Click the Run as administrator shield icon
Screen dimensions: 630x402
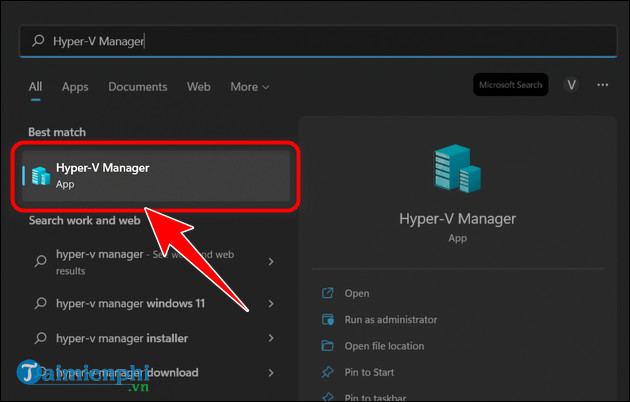point(327,320)
